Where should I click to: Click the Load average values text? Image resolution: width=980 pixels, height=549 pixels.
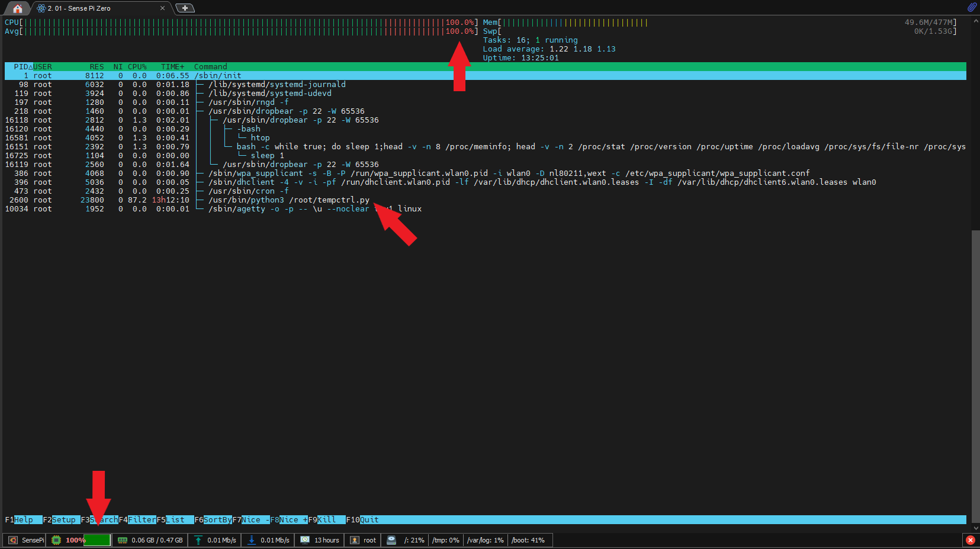pos(583,49)
